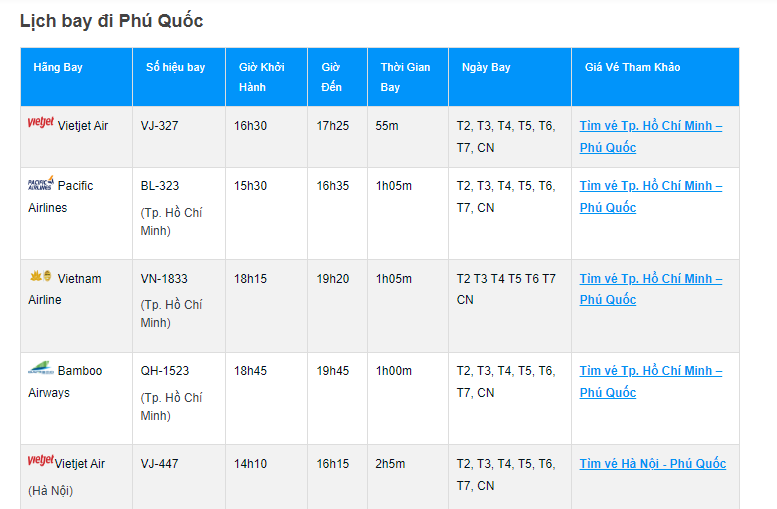
Task: Select the Giờ Đến column header
Action: tap(331, 77)
